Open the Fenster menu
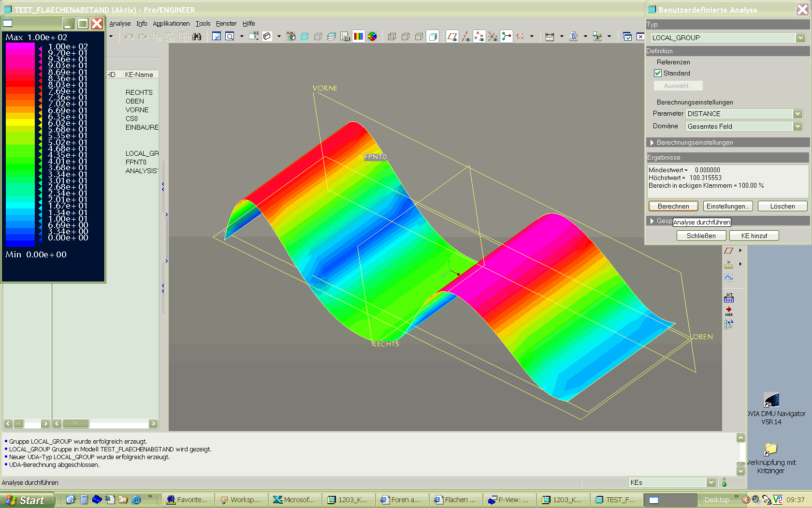This screenshot has height=508, width=812. 226,23
